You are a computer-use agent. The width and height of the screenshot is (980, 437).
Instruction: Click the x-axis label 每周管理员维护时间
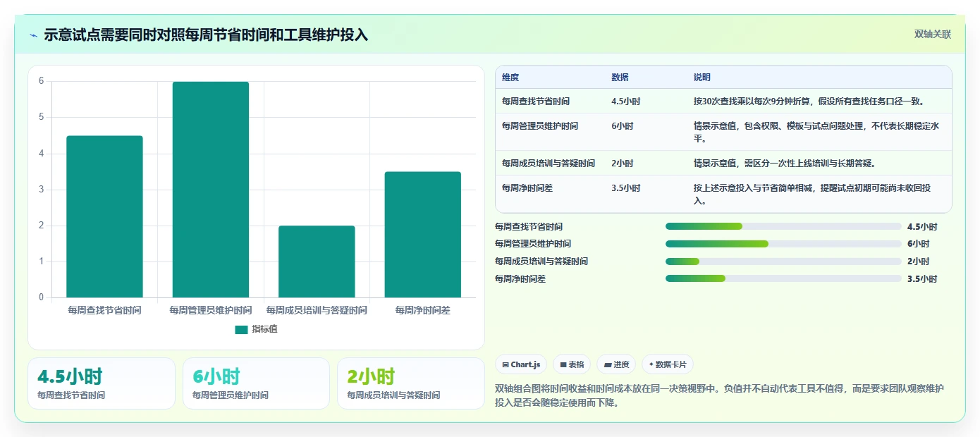(211, 310)
